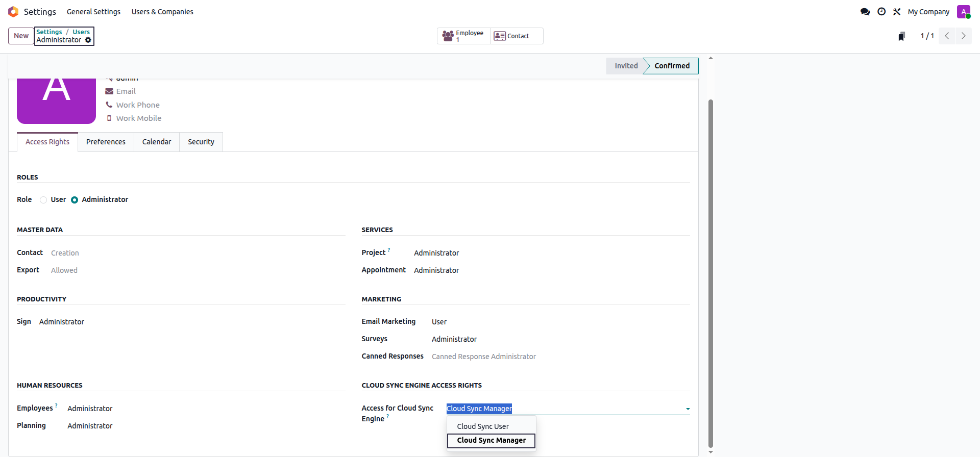Open the Planning access dropdown
This screenshot has width=980, height=457.
click(x=206, y=426)
